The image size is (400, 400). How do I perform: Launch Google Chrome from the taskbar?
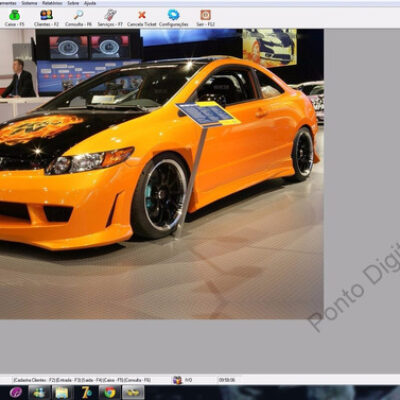coord(110,393)
